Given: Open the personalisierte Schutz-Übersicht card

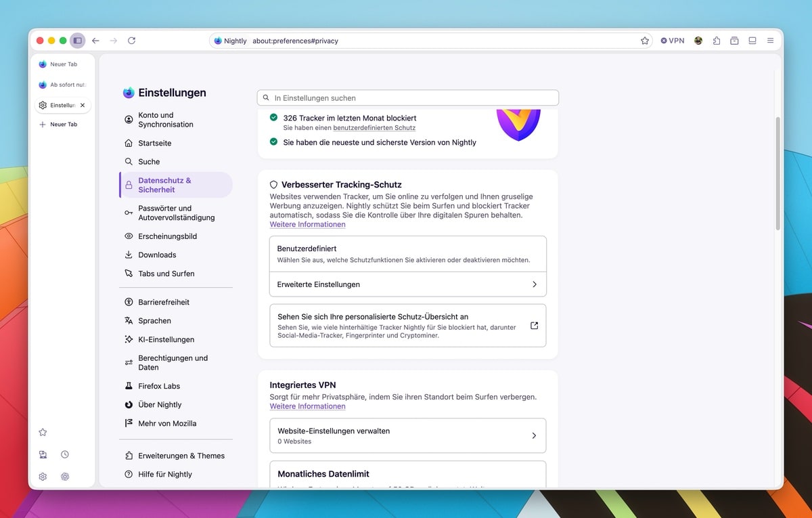Looking at the screenshot, I should 408,326.
